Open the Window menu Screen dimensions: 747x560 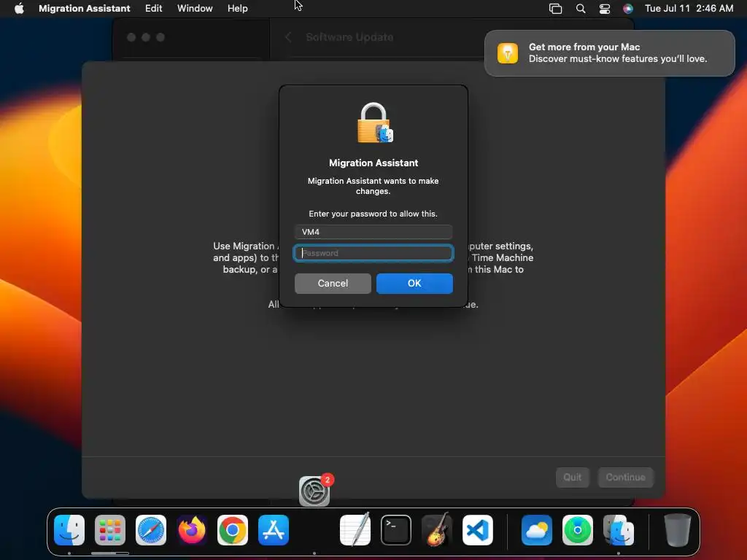195,9
